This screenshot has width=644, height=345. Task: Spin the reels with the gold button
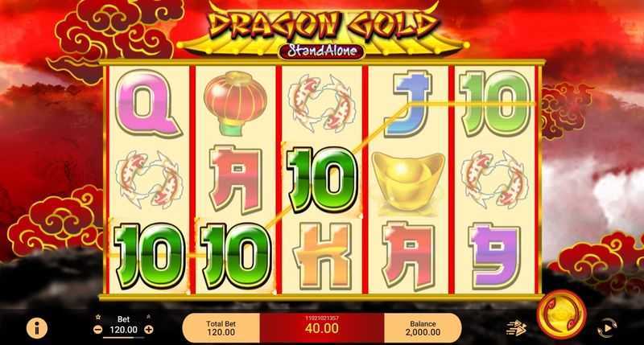coord(562,315)
